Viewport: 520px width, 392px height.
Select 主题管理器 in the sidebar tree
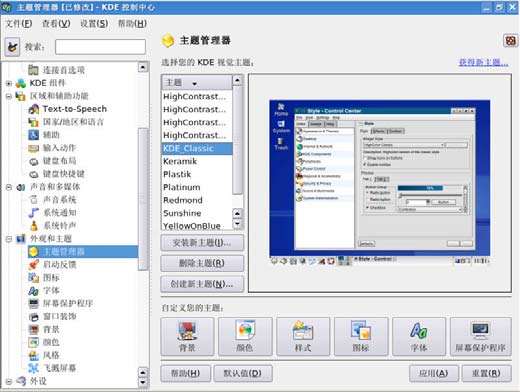(83, 252)
